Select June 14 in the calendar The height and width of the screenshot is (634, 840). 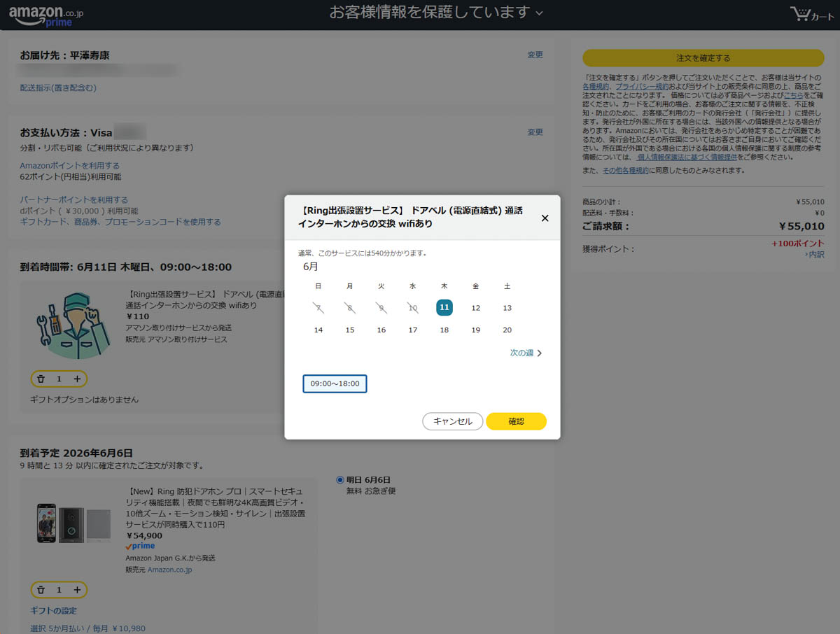click(318, 330)
